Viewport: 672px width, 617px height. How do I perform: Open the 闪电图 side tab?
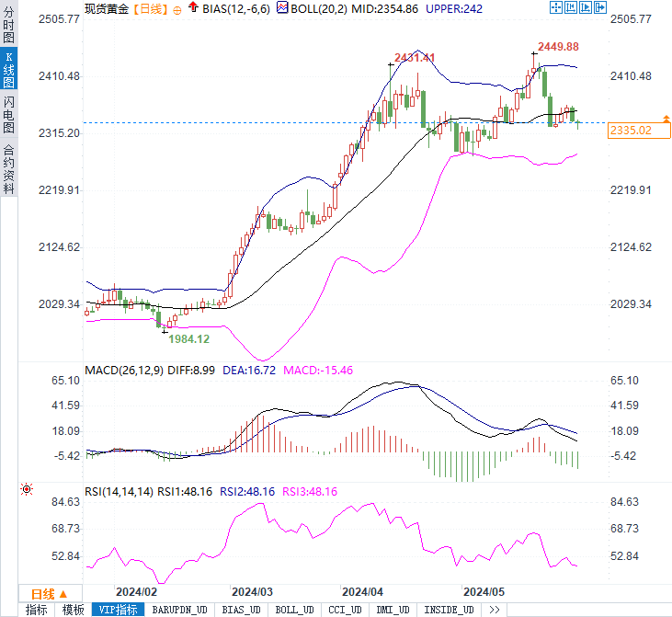[8, 114]
